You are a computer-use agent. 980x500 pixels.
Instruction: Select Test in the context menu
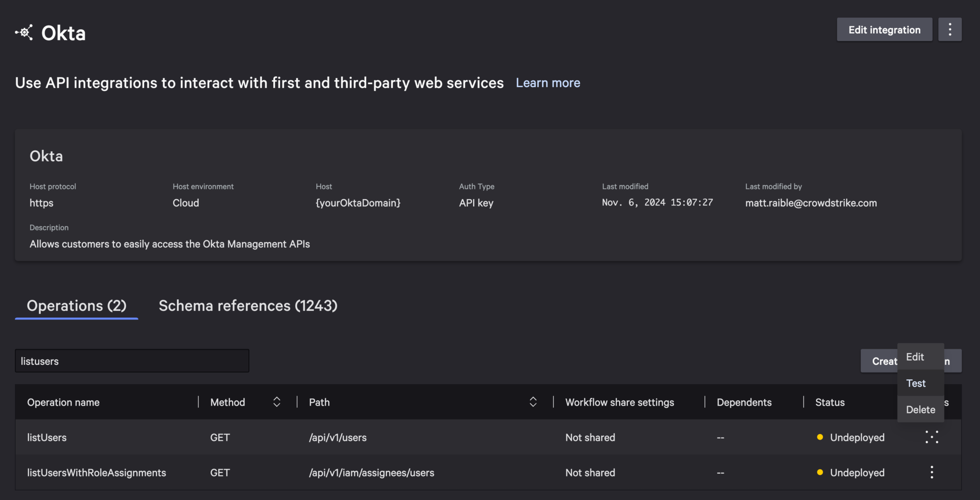(x=915, y=383)
